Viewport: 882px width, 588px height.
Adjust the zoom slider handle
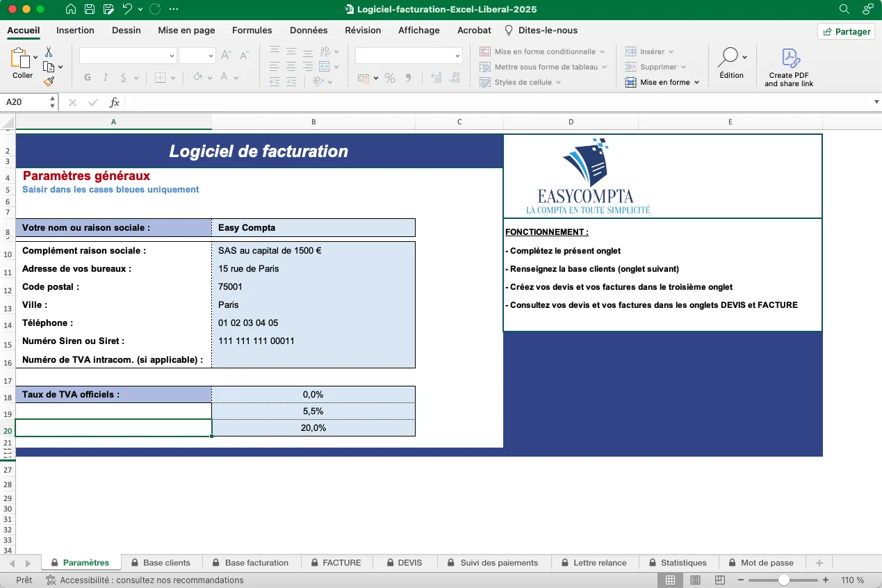tap(783, 580)
